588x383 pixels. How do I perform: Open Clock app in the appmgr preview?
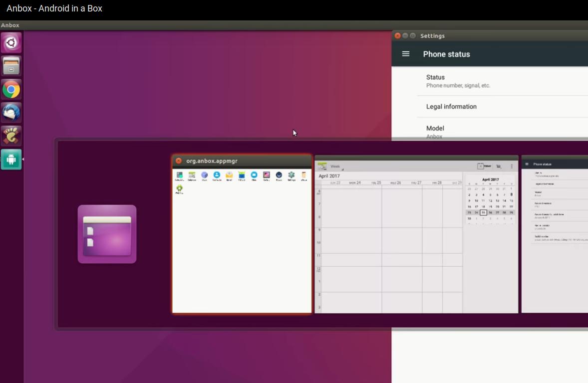pos(204,176)
